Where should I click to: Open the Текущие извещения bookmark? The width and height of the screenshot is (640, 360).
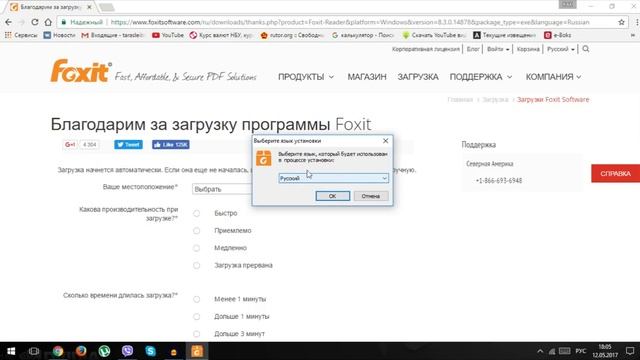(504, 35)
